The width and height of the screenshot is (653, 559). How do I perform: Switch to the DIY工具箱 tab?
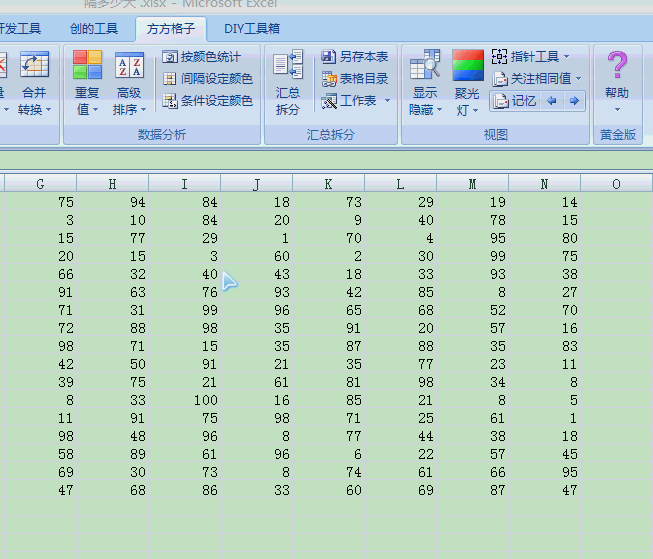pyautogui.click(x=251, y=29)
